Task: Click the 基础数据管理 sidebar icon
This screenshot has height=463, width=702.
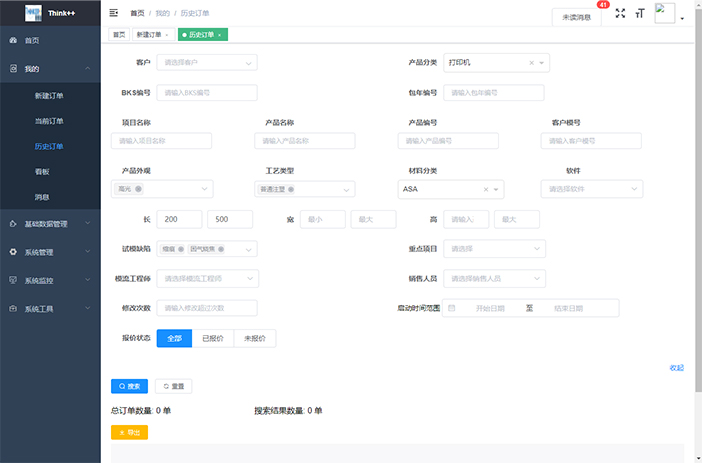Action: pyautogui.click(x=13, y=223)
